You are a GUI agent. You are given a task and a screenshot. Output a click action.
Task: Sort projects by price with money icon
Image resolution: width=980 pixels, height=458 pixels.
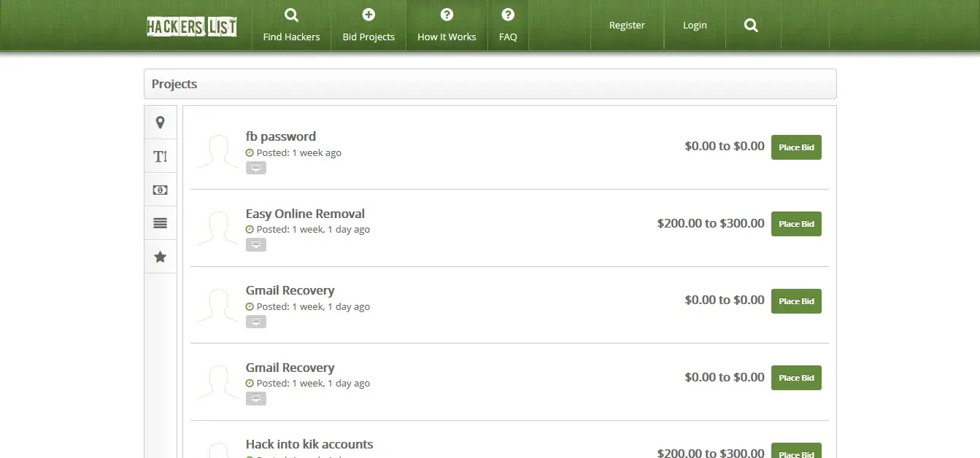click(160, 189)
